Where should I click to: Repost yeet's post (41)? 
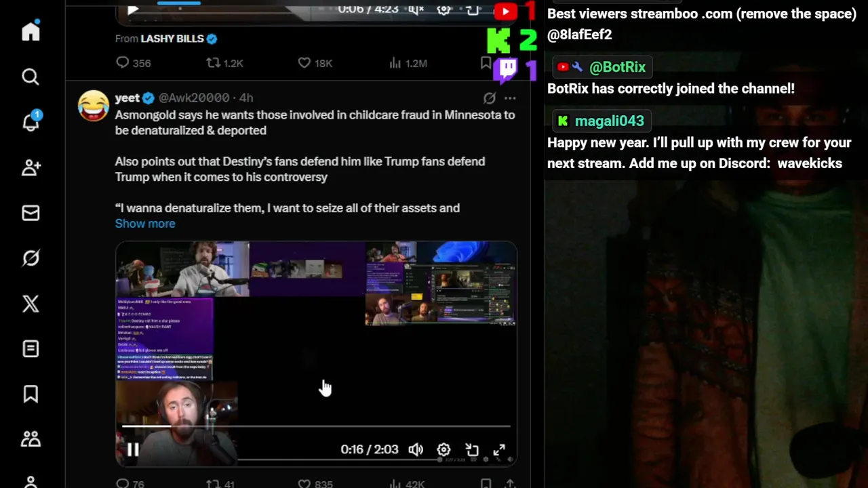[x=220, y=483]
